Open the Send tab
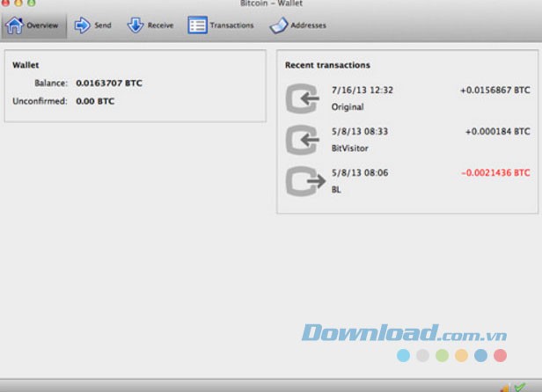This screenshot has height=392, width=542. [x=92, y=25]
